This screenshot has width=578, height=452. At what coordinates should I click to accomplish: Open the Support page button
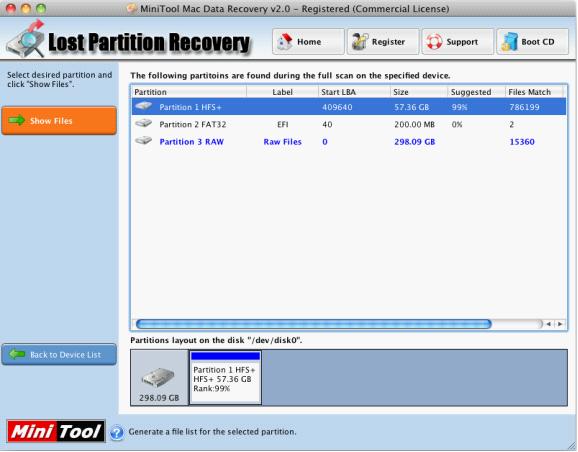pos(457,42)
